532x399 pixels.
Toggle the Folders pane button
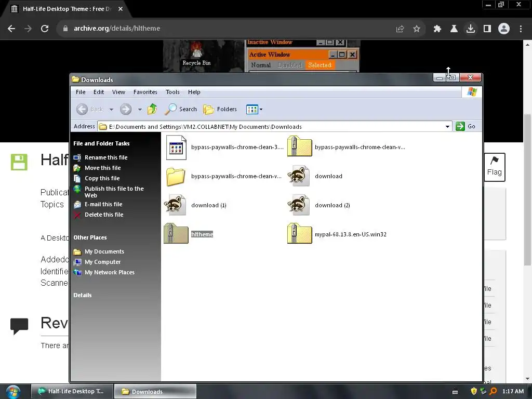[x=220, y=109]
